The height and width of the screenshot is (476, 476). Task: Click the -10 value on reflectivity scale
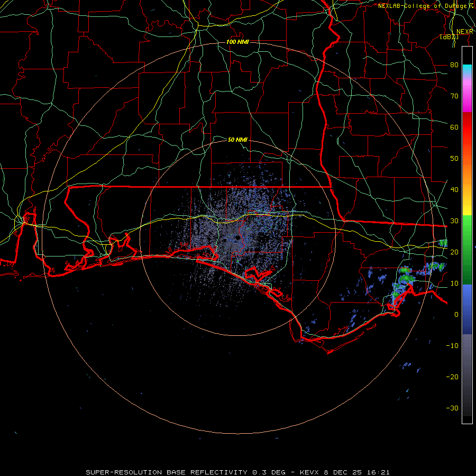[452, 346]
